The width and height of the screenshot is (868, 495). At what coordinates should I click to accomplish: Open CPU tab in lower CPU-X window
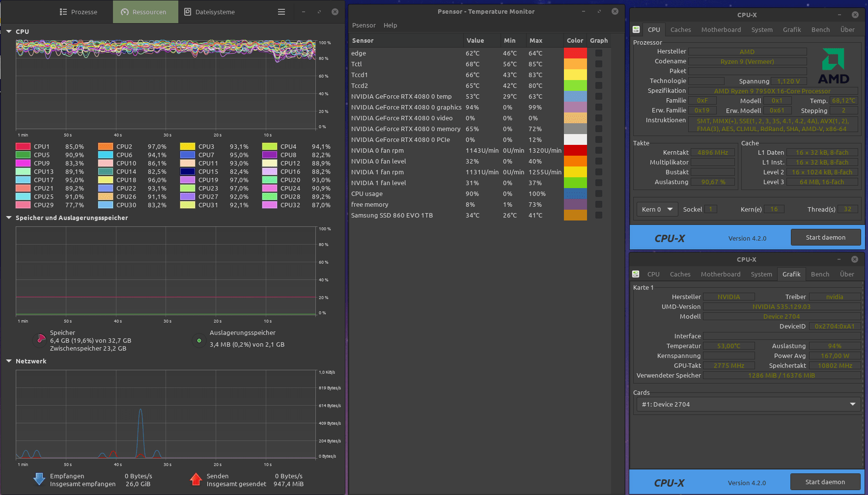point(653,274)
